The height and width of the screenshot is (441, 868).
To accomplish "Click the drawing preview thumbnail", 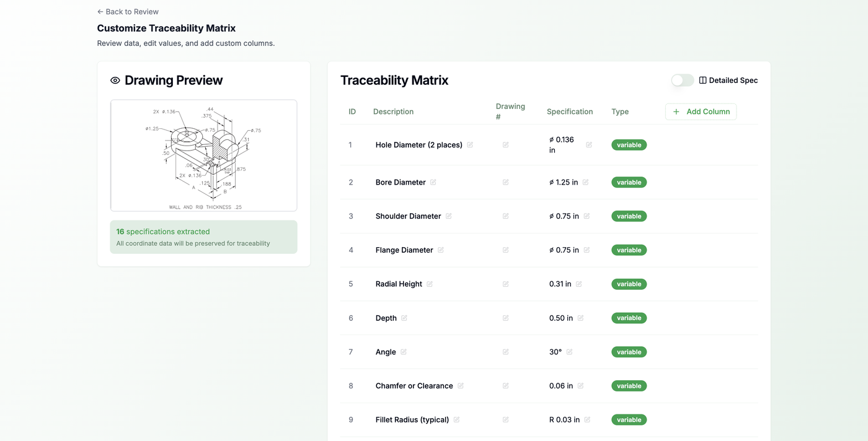I will click(203, 155).
